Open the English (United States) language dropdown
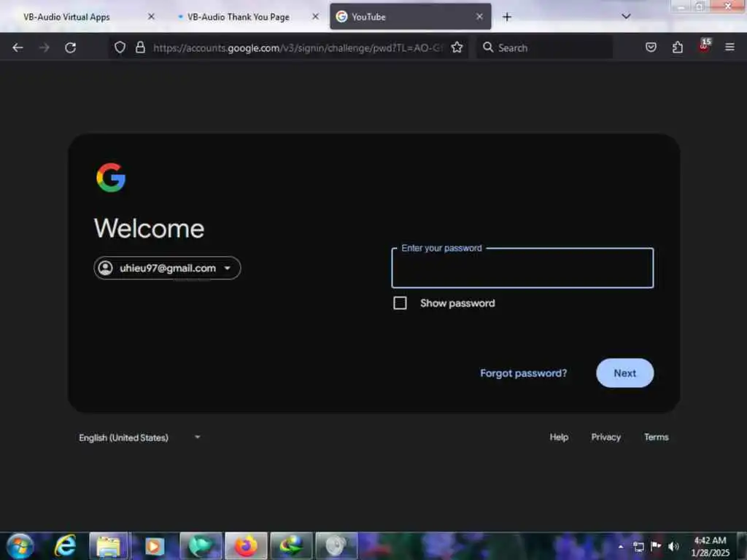The height and width of the screenshot is (560, 747). tap(139, 437)
